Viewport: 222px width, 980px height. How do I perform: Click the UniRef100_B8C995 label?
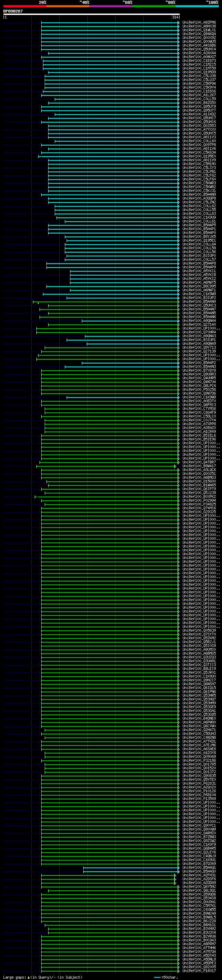(x=199, y=286)
